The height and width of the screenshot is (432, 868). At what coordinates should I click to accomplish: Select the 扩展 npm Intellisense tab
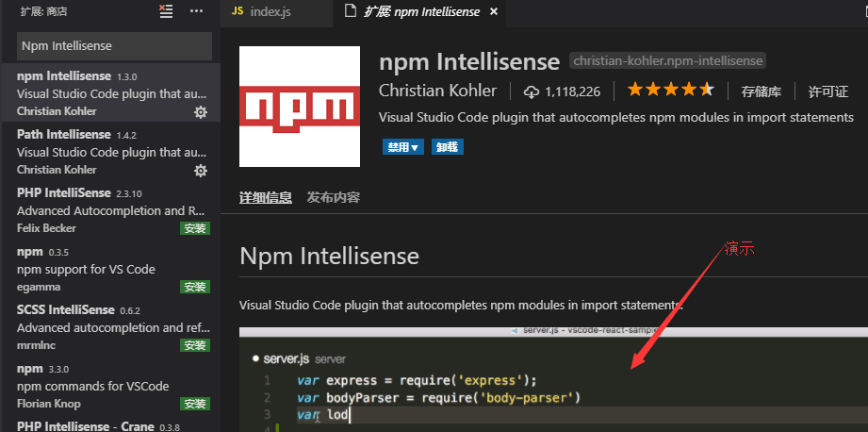click(x=419, y=11)
